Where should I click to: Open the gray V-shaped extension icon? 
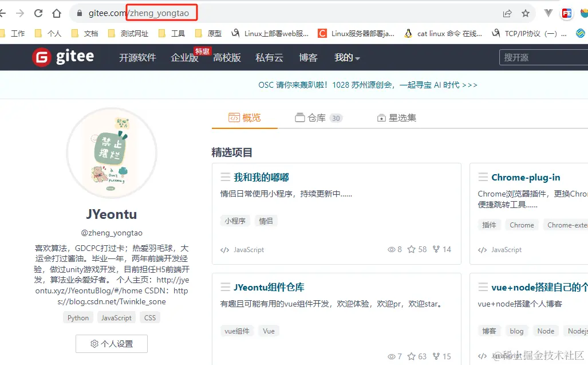coord(548,14)
